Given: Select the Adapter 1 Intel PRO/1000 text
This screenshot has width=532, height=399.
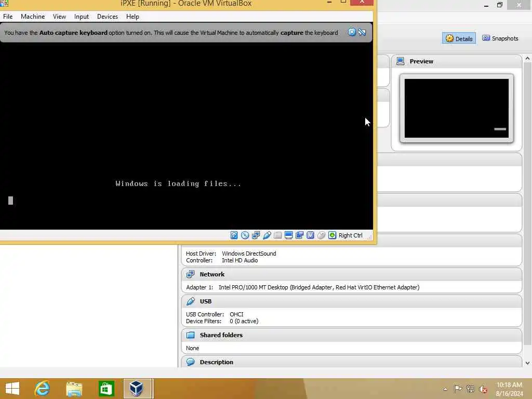Looking at the screenshot, I should click(x=303, y=287).
